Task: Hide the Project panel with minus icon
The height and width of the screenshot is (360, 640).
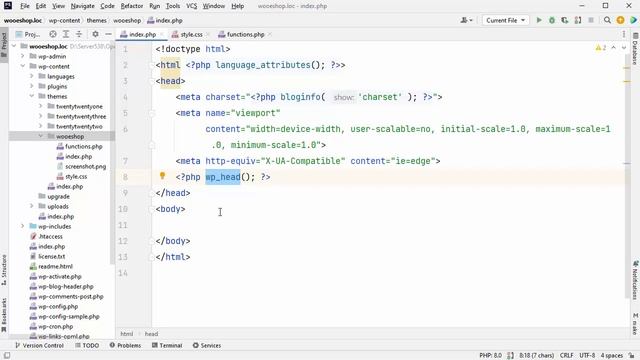Action: pos(108,34)
